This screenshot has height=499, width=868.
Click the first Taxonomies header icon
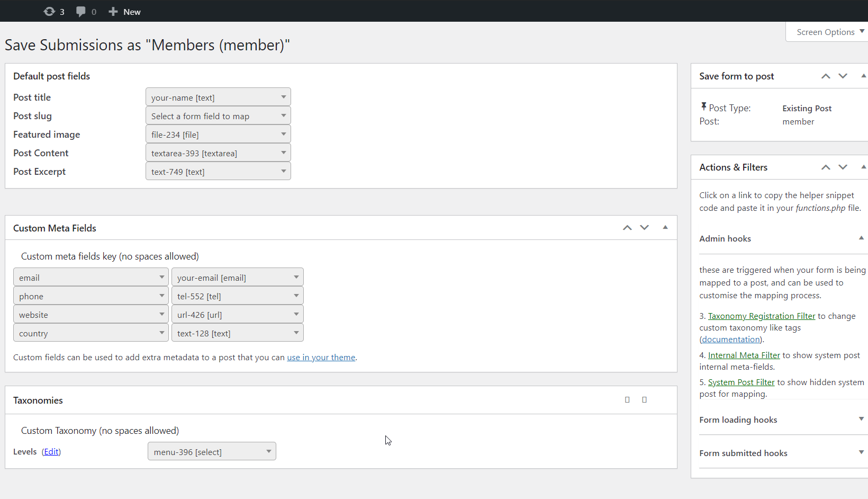coord(627,399)
